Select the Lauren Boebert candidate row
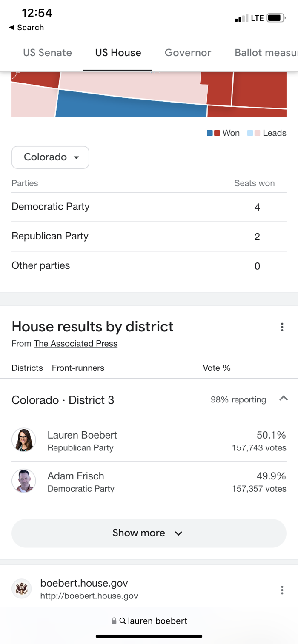 coord(149,441)
